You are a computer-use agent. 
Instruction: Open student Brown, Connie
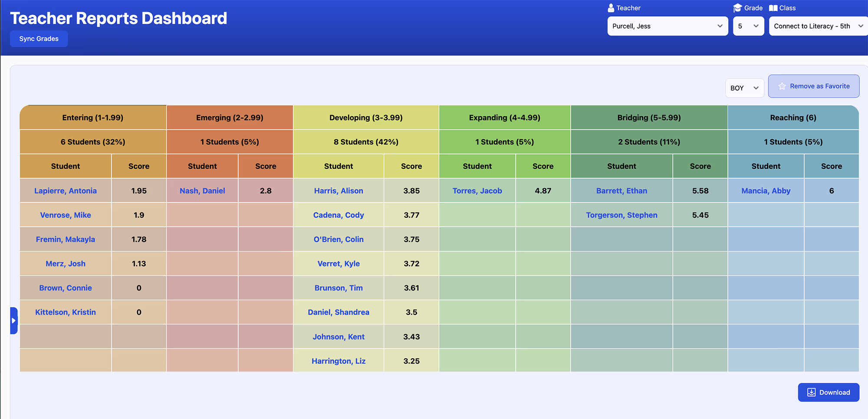[66, 288]
